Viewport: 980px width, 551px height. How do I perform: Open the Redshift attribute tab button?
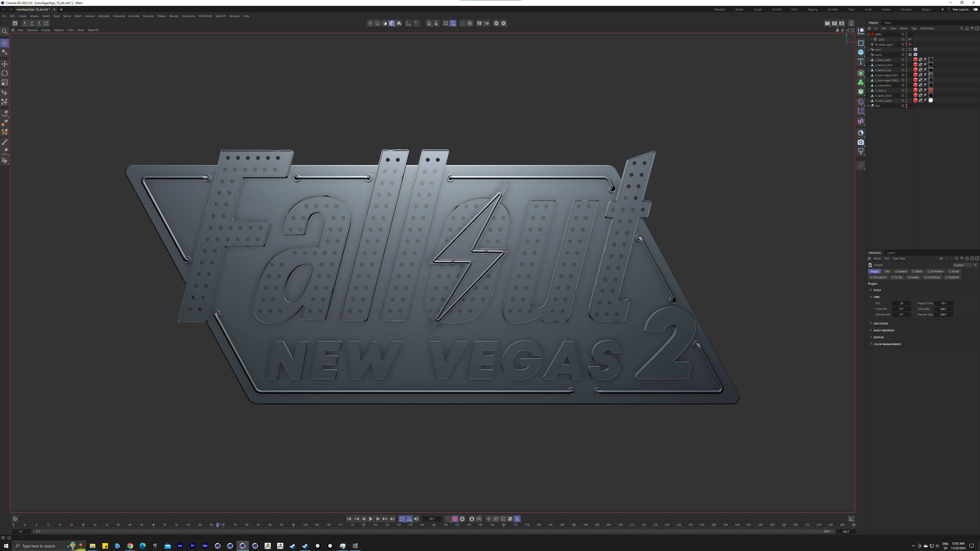pyautogui.click(x=953, y=277)
